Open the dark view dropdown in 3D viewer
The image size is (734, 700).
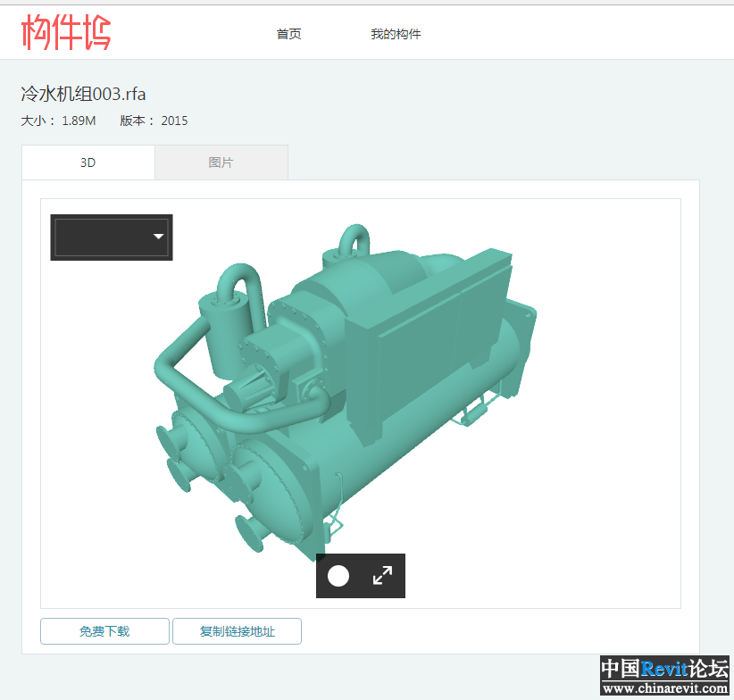point(112,237)
